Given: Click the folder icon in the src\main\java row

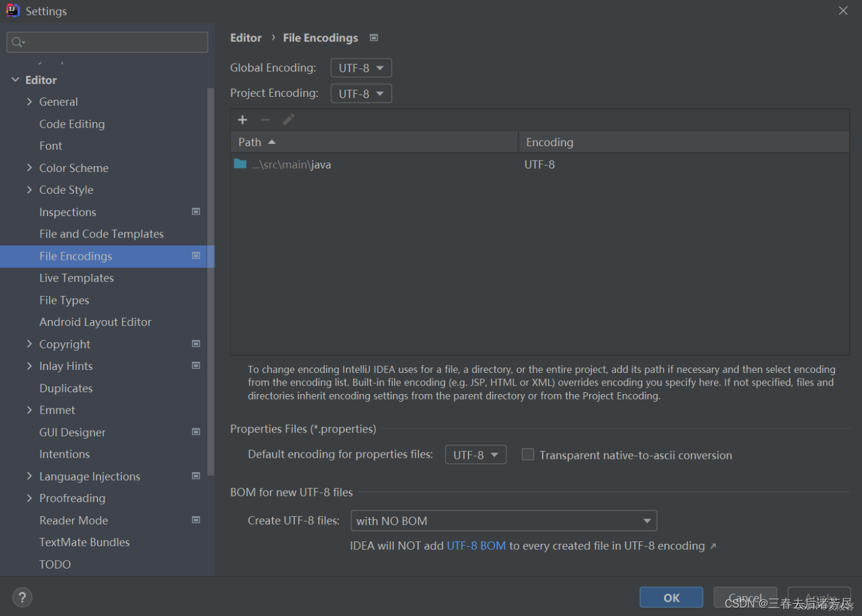Looking at the screenshot, I should click(240, 164).
